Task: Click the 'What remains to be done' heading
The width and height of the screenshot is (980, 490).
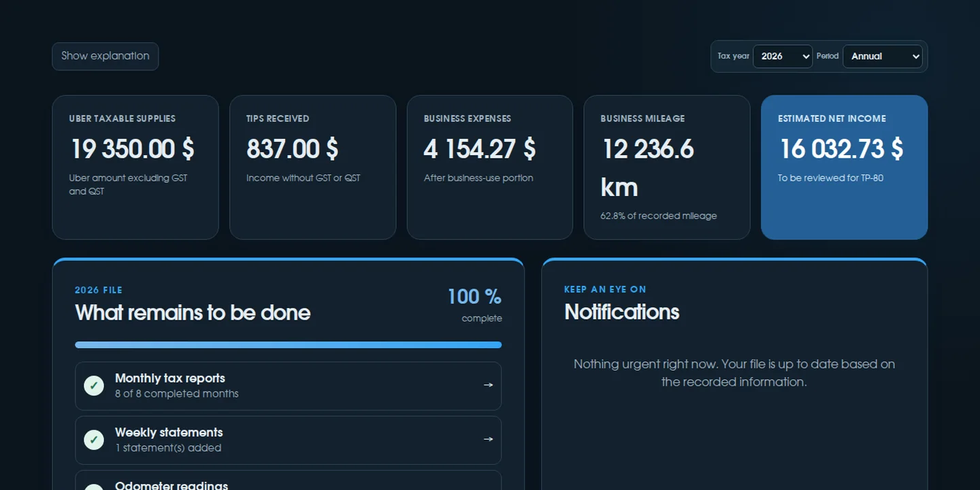Action: (x=193, y=313)
